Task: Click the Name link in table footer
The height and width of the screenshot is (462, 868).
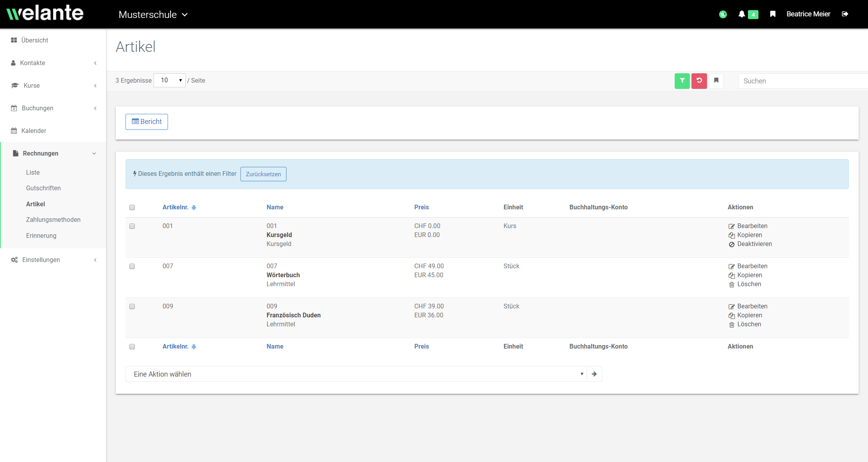Action: click(275, 346)
